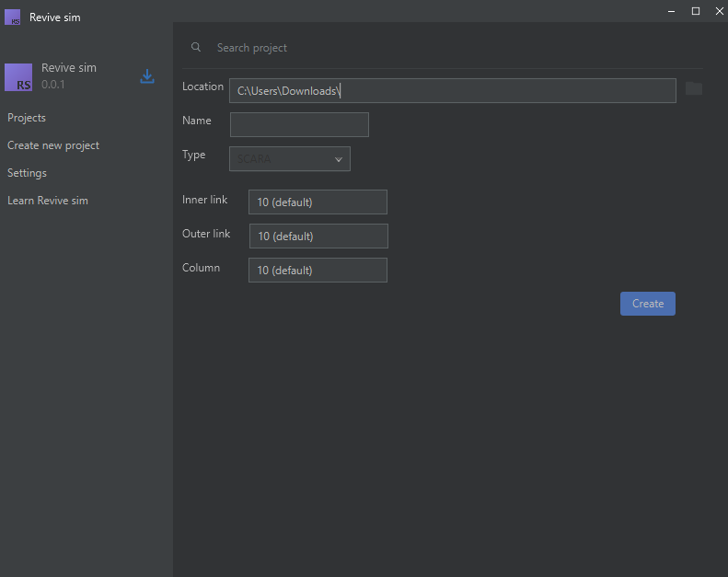Browse for folder using the folder icon
The height and width of the screenshot is (577, 728).
point(694,88)
